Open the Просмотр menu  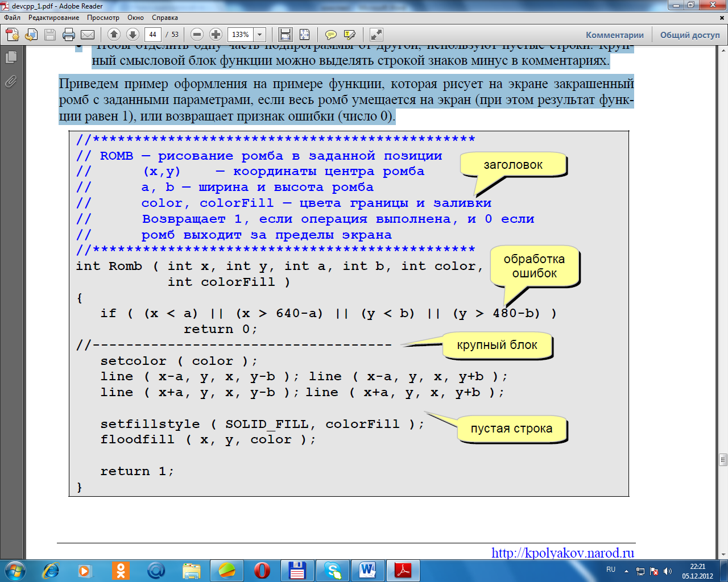click(x=103, y=18)
